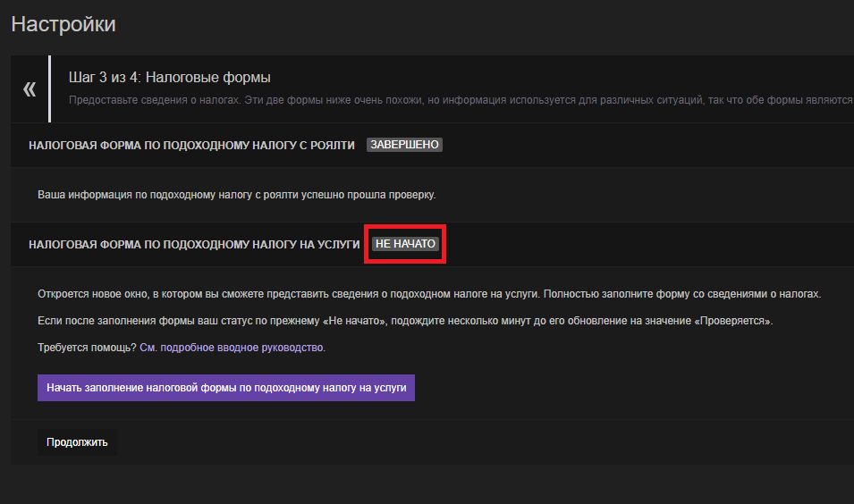
Task: Collapse the royalty income tax form section header
Action: (191, 145)
